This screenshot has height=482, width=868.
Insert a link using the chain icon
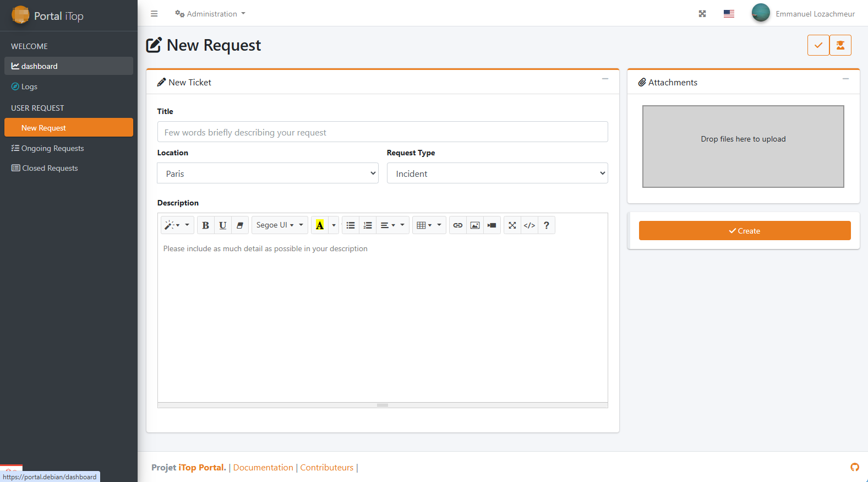tap(457, 225)
